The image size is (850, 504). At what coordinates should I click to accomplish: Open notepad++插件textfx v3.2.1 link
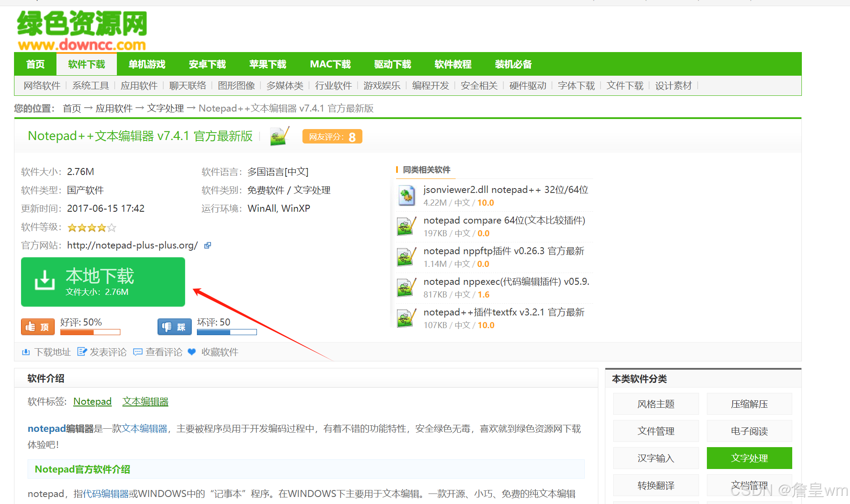[x=504, y=312]
